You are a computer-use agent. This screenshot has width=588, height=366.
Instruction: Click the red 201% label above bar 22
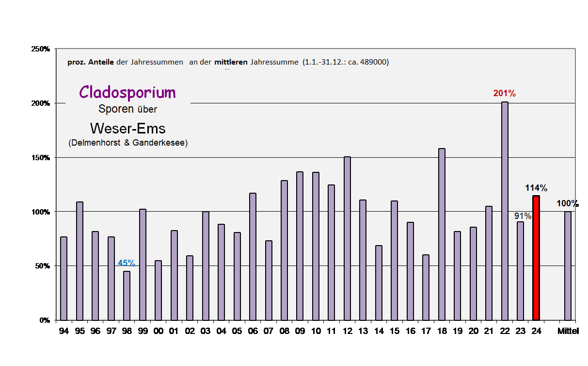click(x=504, y=93)
